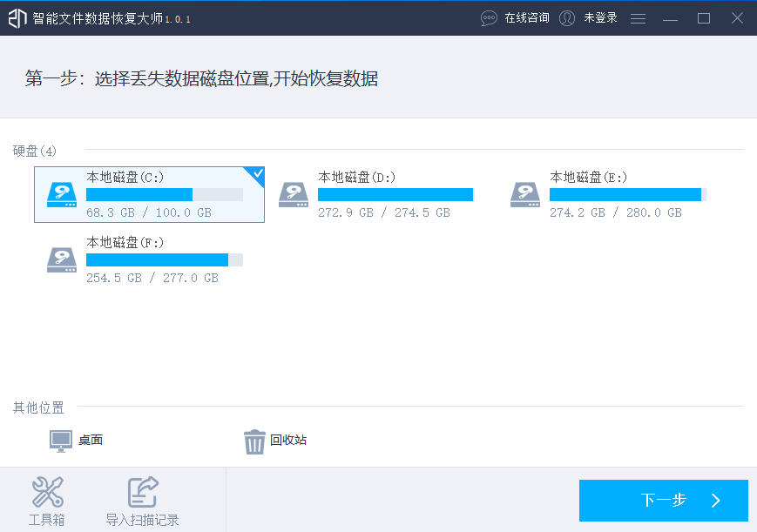Image resolution: width=757 pixels, height=532 pixels.
Task: Select the local disk E: drive icon
Action: (525, 194)
